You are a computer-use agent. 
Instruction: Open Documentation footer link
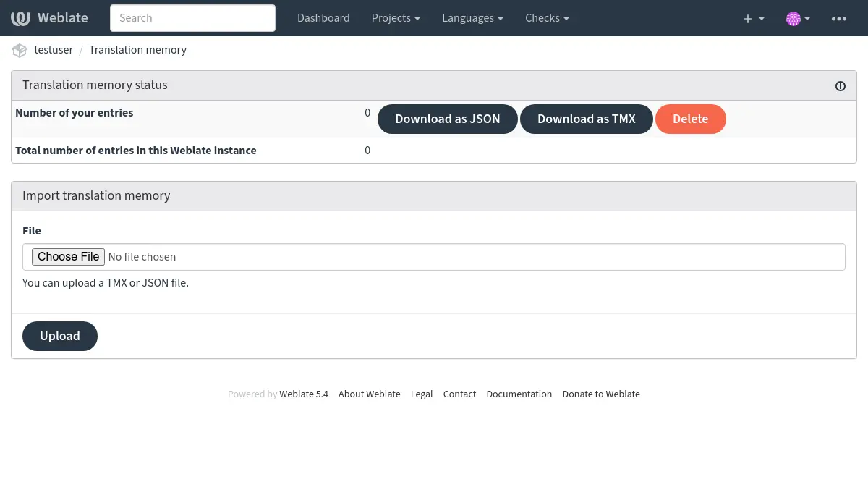[x=519, y=394]
